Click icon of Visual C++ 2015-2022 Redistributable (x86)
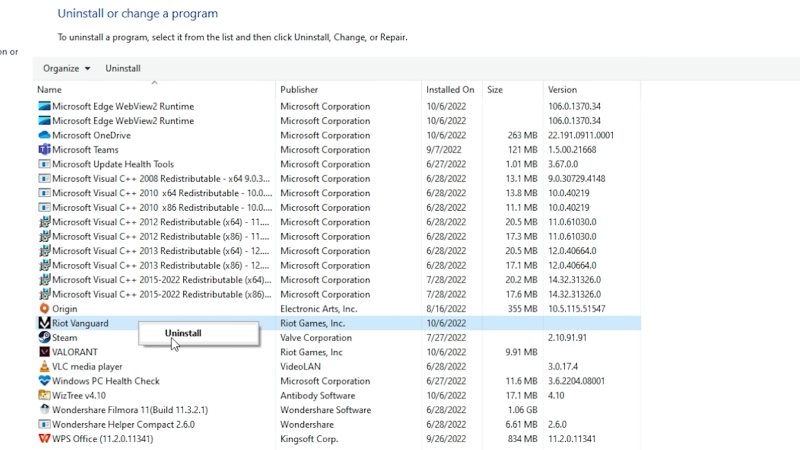The image size is (800, 450). 44,294
